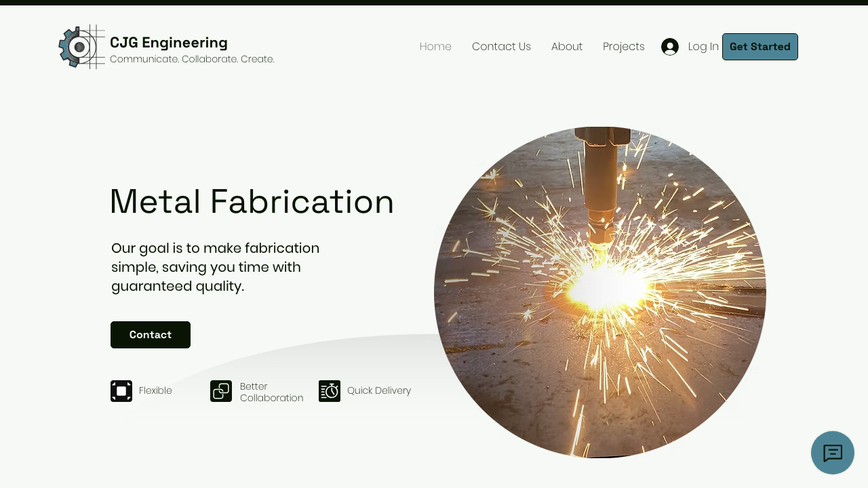Select the Log In person icon
The height and width of the screenshot is (488, 868).
click(670, 47)
